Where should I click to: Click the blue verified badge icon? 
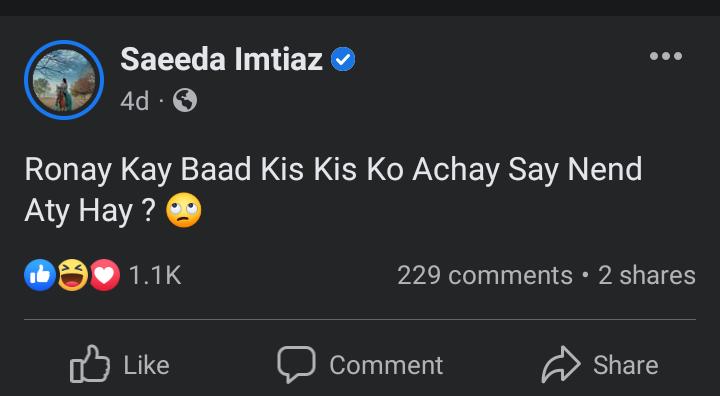[x=343, y=60]
